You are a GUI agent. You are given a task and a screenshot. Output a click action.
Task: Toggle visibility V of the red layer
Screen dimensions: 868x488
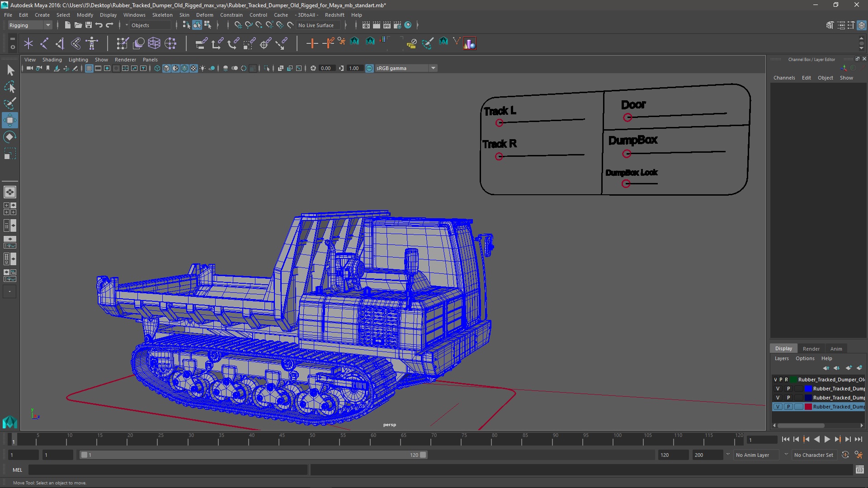[778, 407]
